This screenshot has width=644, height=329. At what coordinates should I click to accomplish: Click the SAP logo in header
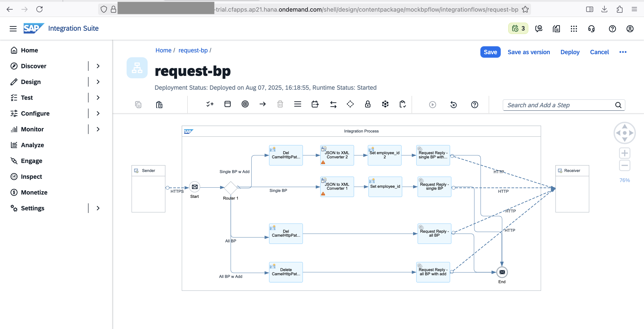point(34,28)
